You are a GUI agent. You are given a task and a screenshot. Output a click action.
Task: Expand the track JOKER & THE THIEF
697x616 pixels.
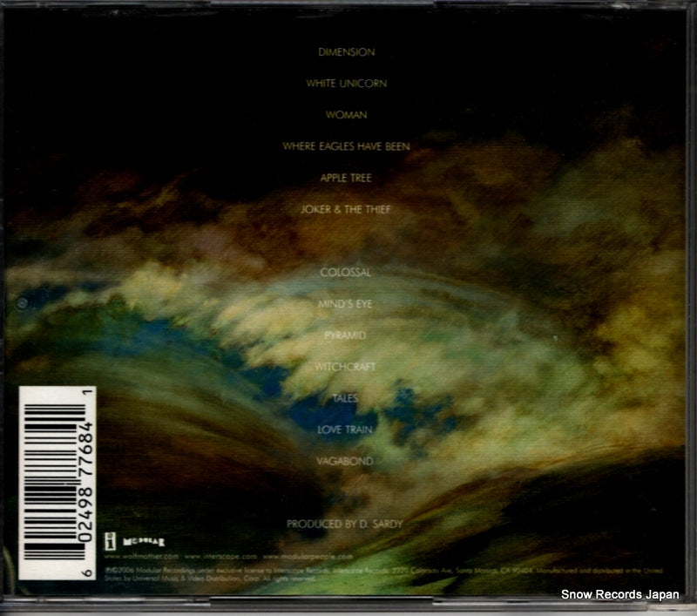point(346,208)
